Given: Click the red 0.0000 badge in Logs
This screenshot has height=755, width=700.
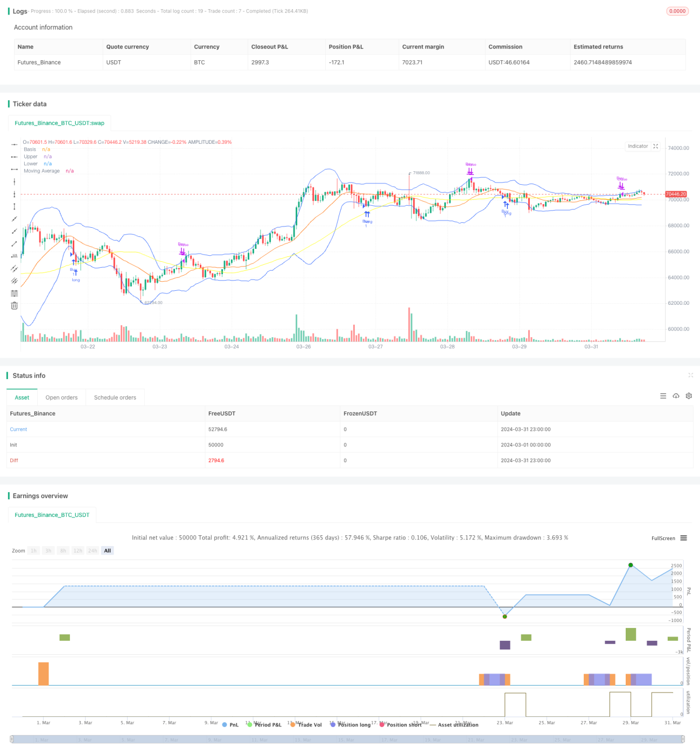Looking at the screenshot, I should pos(677,11).
